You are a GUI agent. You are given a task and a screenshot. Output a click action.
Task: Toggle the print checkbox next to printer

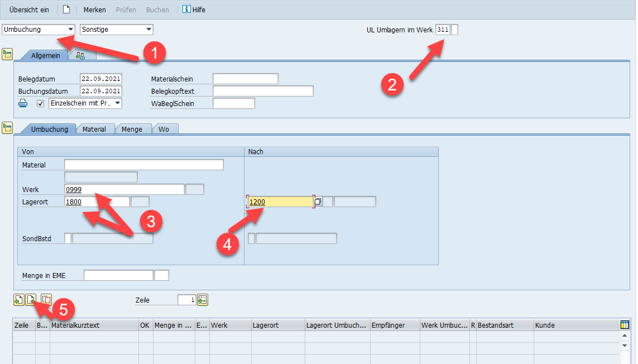tap(40, 103)
